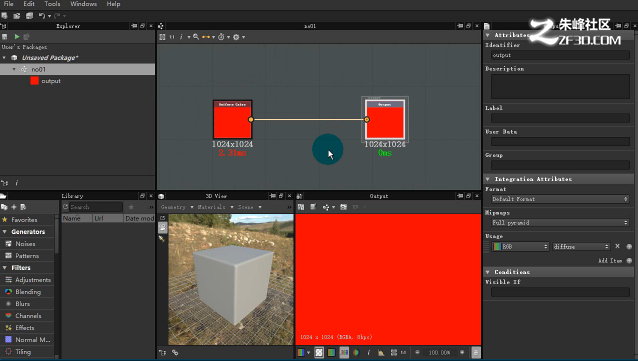Open the diffuse usage dropdown

pos(581,247)
